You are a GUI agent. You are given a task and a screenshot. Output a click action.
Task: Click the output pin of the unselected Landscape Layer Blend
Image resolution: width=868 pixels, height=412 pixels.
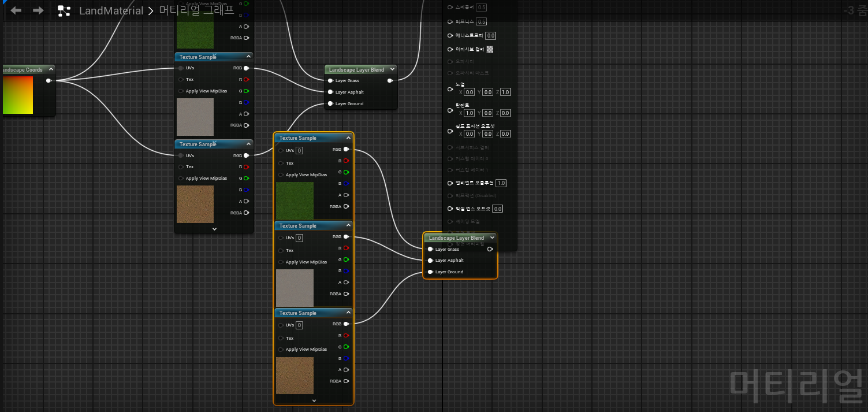pyautogui.click(x=390, y=81)
